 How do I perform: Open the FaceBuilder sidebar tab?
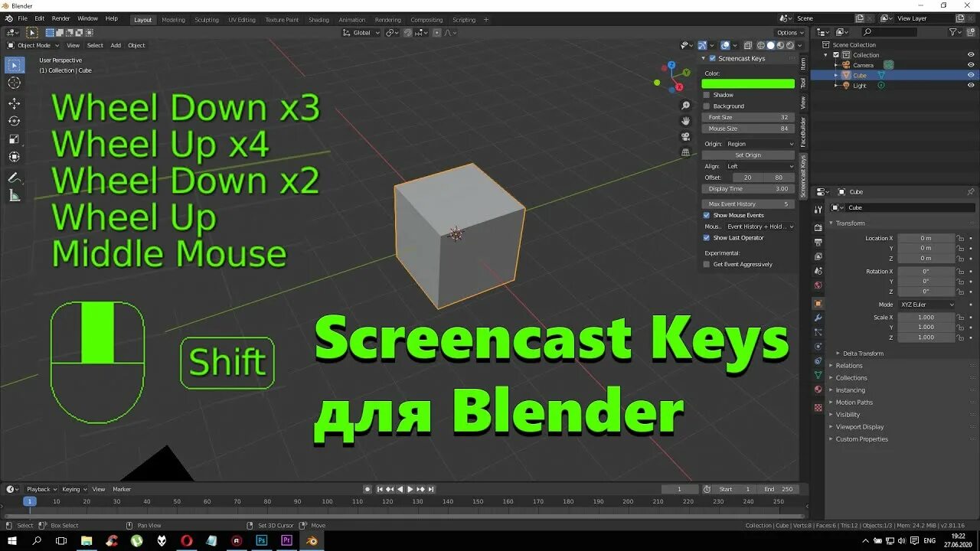[803, 132]
